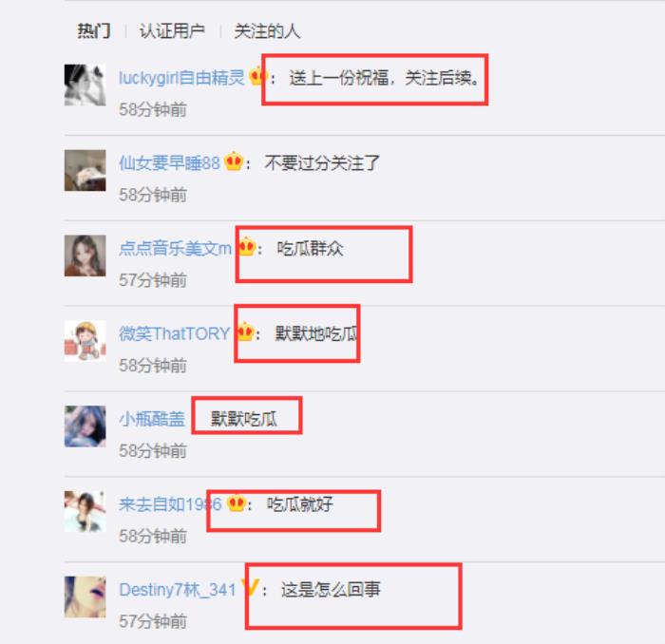Open 来去自如1986 profile link
The height and width of the screenshot is (644, 665).
coord(170,504)
